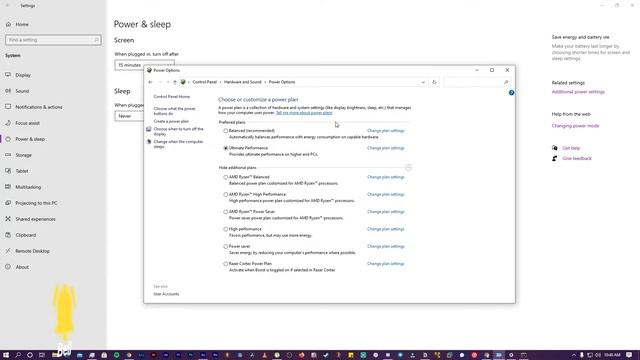Select Razer Cortex Power Plan
This screenshot has width=640, height=360.
click(225, 264)
